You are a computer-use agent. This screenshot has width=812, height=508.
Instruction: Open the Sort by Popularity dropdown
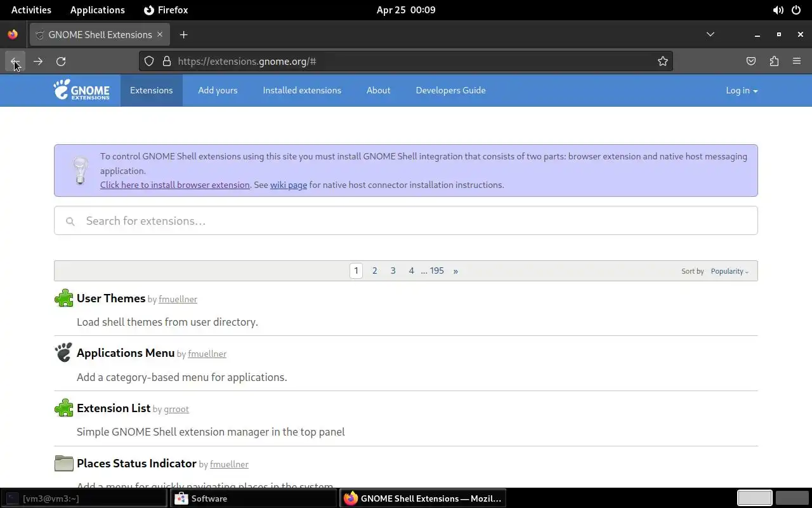coord(730,271)
